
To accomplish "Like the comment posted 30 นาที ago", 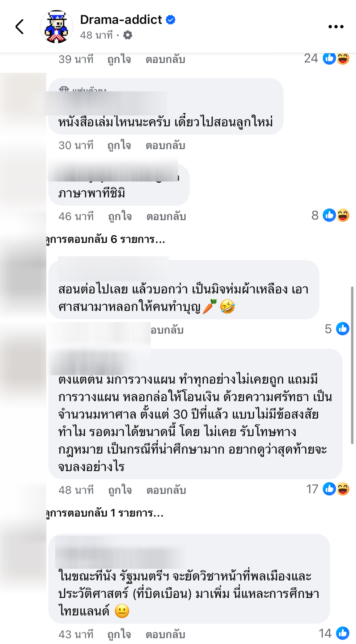I will pyautogui.click(x=119, y=146).
